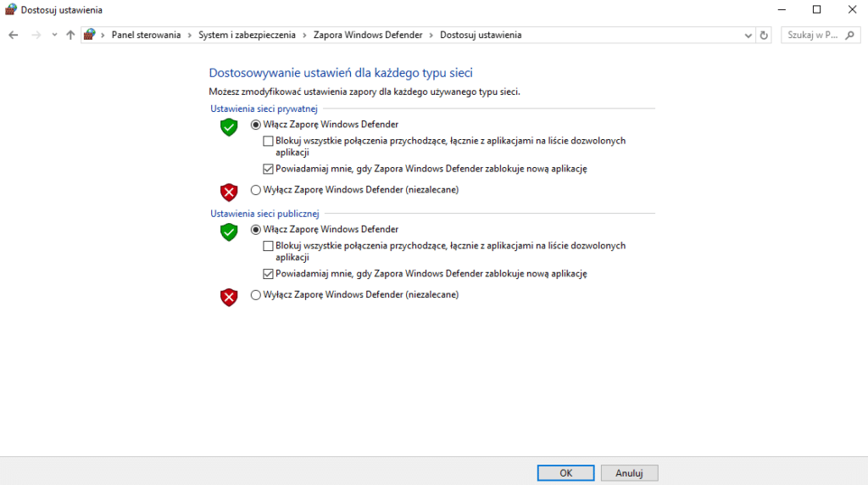Click red shield icon in public network section

(x=229, y=298)
